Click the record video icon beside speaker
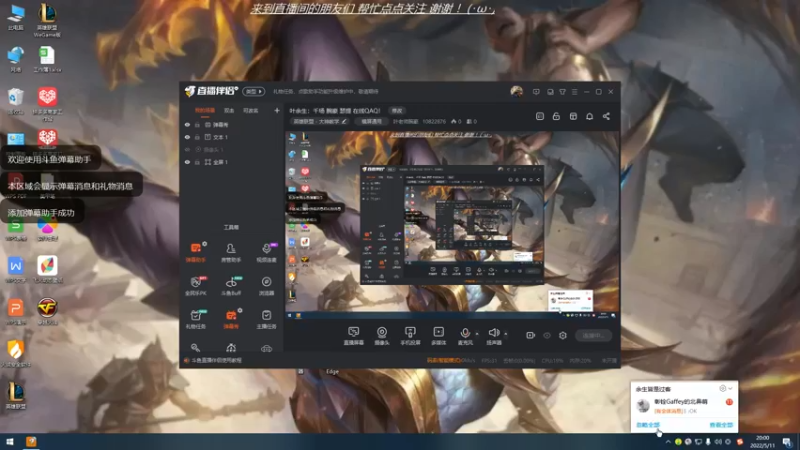 pyautogui.click(x=530, y=335)
